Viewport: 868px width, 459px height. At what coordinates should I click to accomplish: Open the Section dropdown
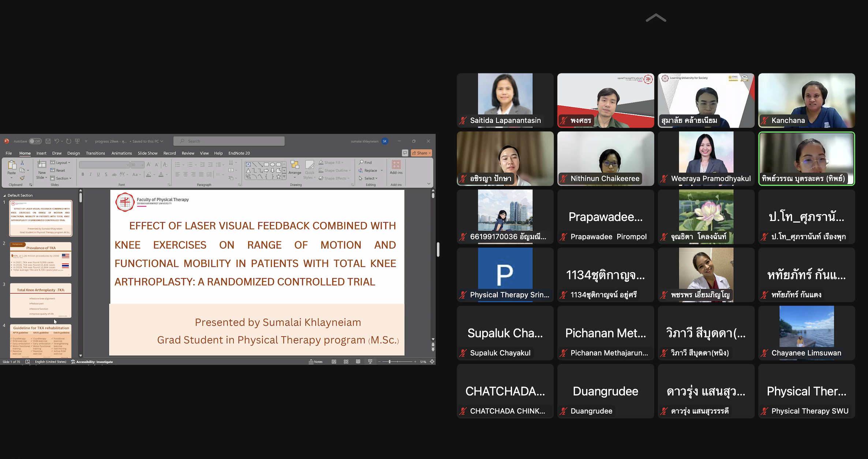[61, 178]
